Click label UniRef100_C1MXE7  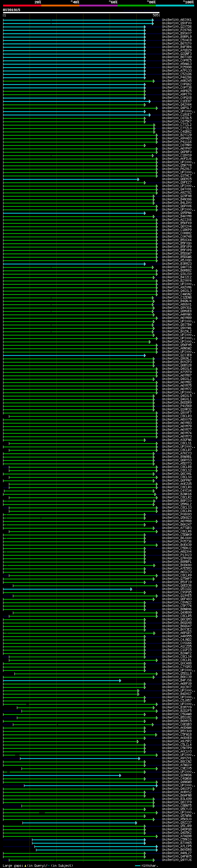point(176,115)
